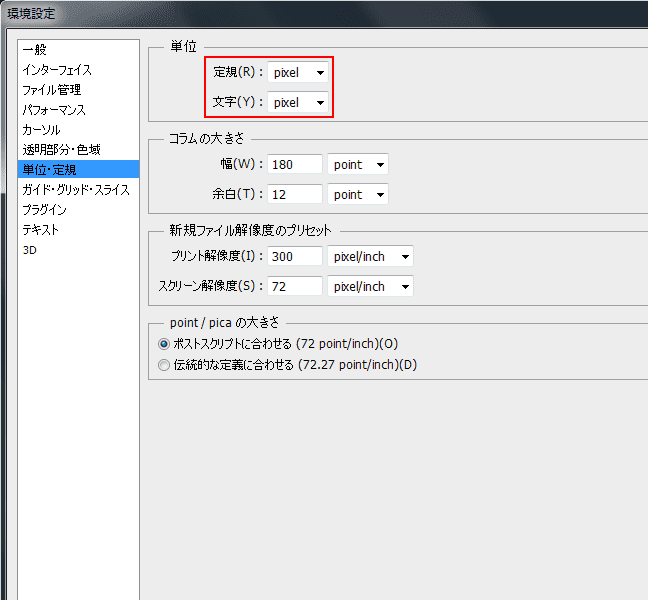The image size is (648, 600).
Task: Open the インターフェイス preferences category
Action: pos(57,70)
